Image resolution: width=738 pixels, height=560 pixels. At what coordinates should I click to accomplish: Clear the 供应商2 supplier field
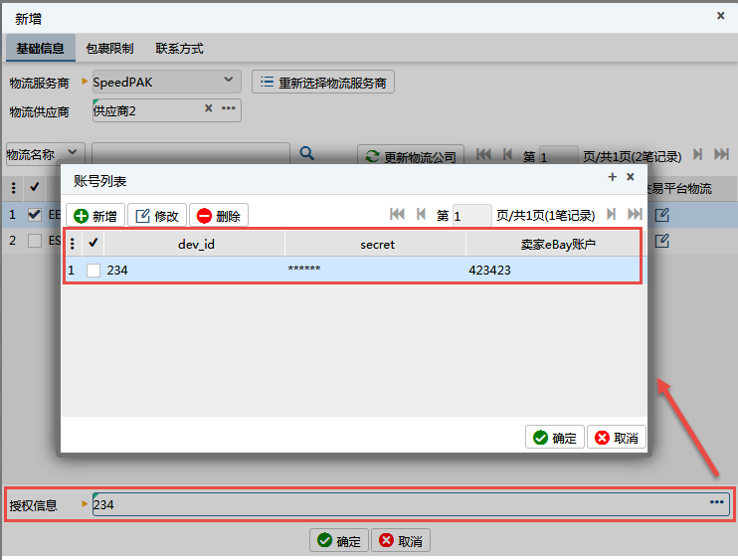208,109
